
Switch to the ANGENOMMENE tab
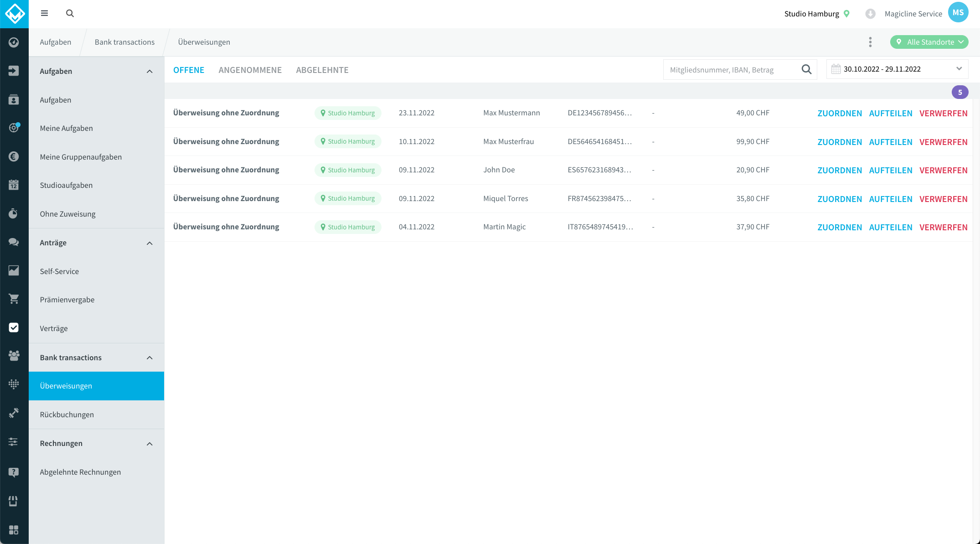(x=250, y=70)
